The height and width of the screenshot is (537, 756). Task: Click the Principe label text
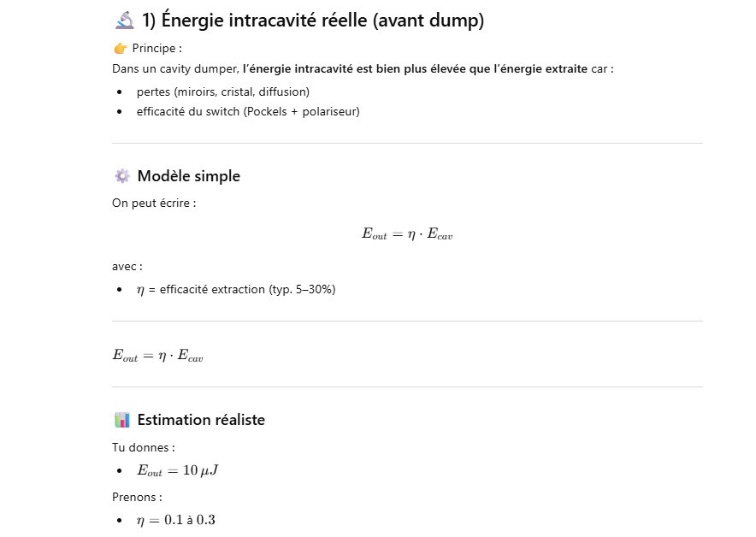pos(157,48)
